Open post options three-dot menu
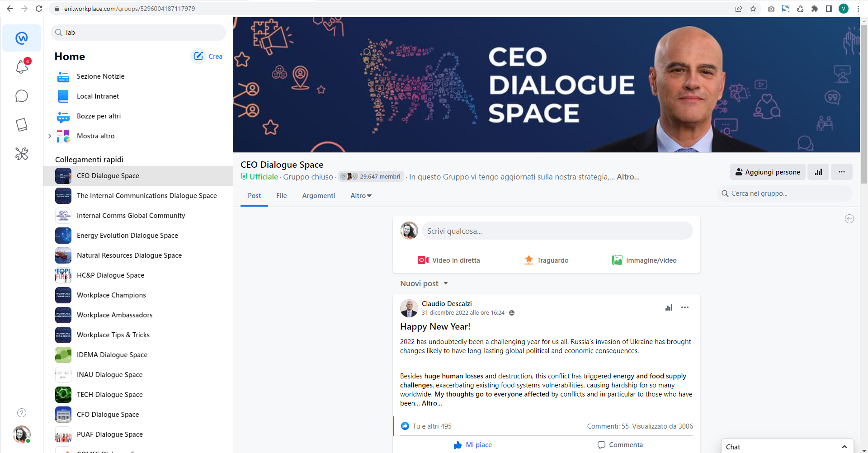The image size is (868, 453). 685,307
